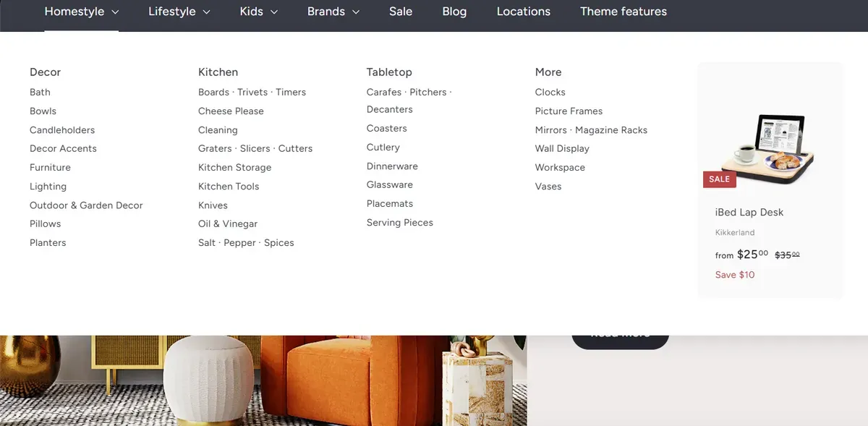Expand the Homestyle dropdown menu
Image resolution: width=868 pixels, height=426 pixels.
[x=75, y=11]
